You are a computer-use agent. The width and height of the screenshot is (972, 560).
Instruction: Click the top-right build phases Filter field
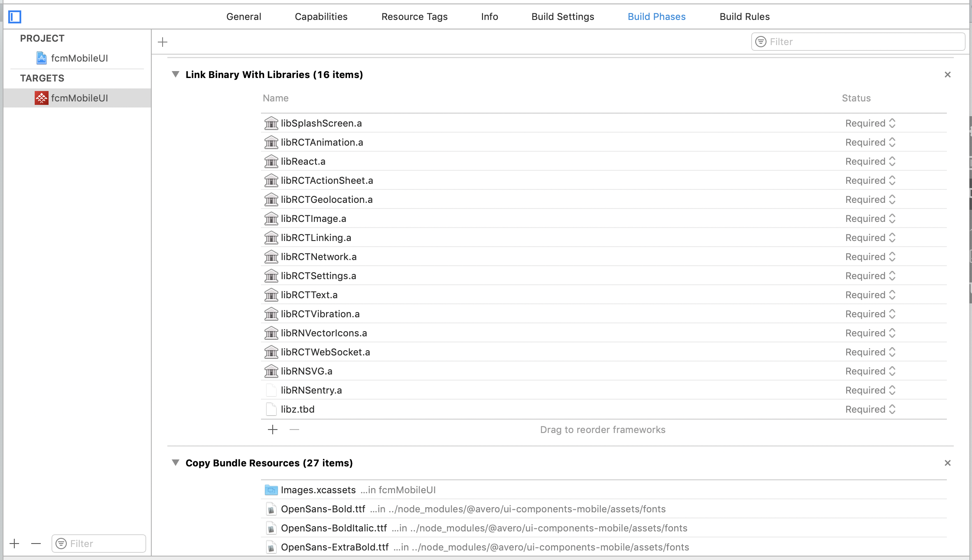click(x=863, y=42)
